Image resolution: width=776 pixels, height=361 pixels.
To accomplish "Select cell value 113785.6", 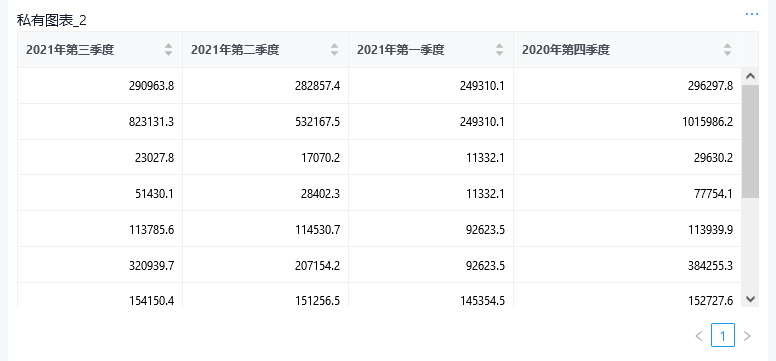I will (x=151, y=229).
